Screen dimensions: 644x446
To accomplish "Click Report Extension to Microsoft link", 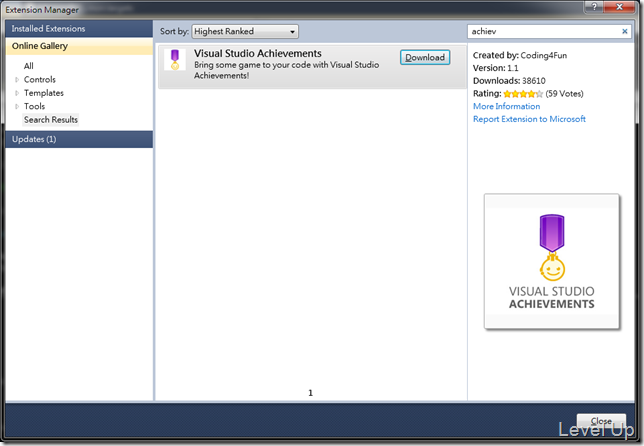I will pos(529,119).
